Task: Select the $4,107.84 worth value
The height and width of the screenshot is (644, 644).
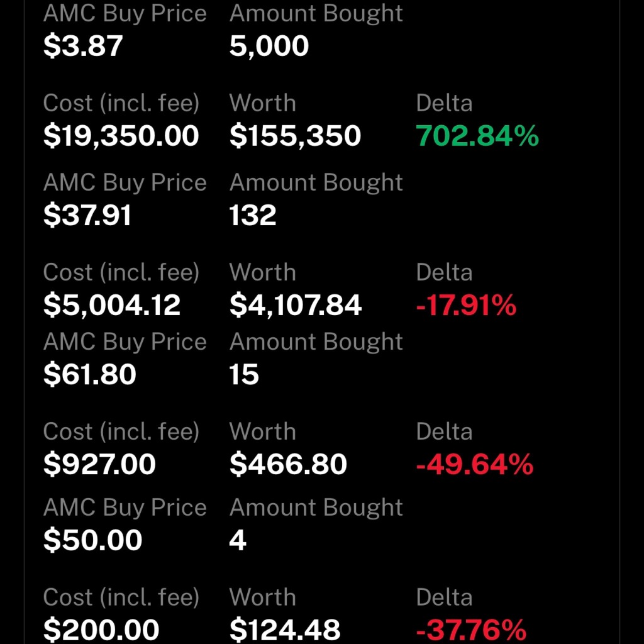Action: click(x=296, y=305)
